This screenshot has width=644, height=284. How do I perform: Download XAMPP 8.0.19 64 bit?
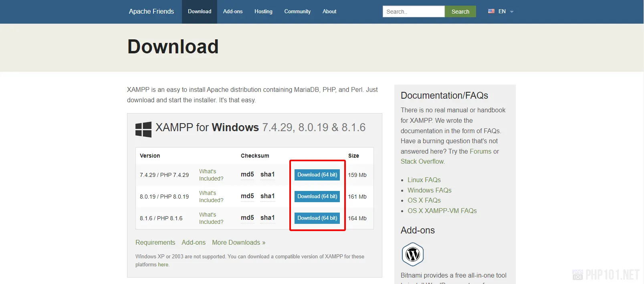tap(317, 197)
